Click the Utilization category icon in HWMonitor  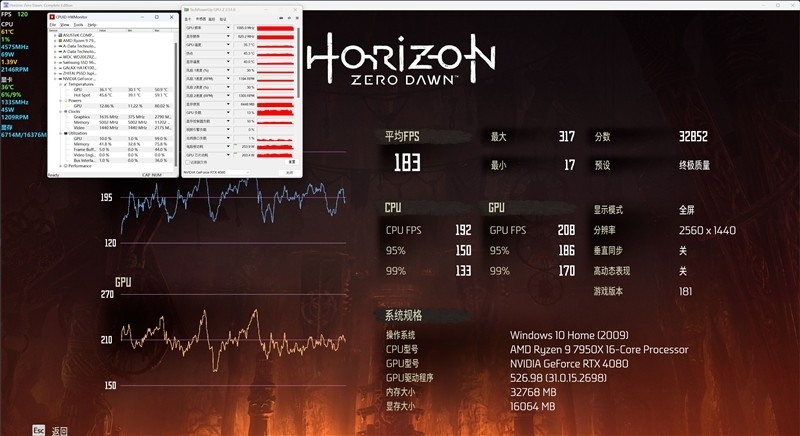click(x=65, y=133)
